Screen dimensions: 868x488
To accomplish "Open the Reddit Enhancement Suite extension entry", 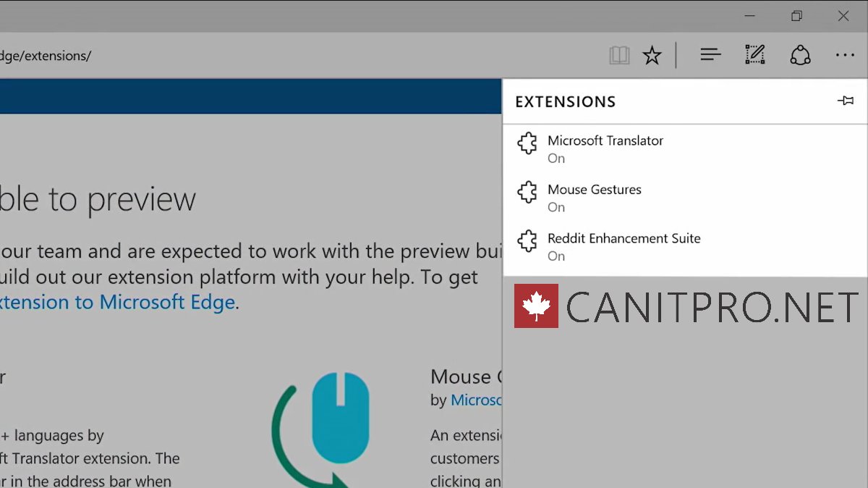I will (x=624, y=238).
